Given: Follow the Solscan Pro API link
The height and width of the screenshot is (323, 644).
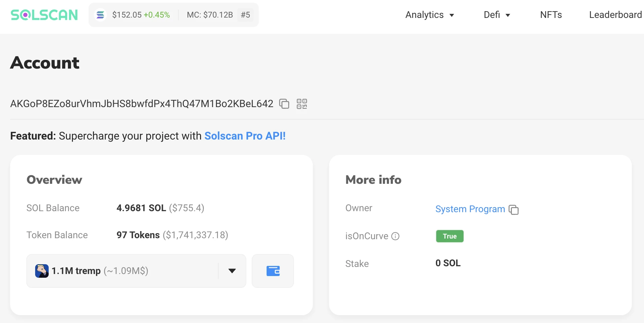Looking at the screenshot, I should click(245, 136).
